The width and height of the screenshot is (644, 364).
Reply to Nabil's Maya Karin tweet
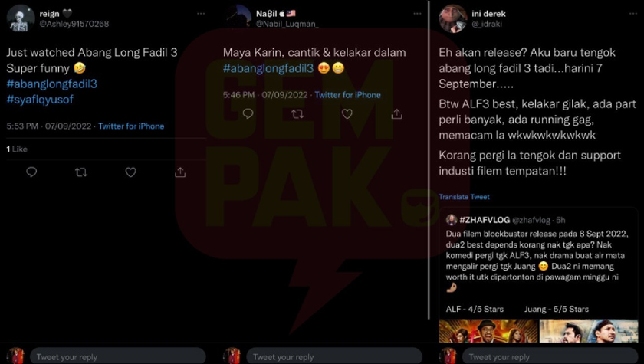coord(248,113)
